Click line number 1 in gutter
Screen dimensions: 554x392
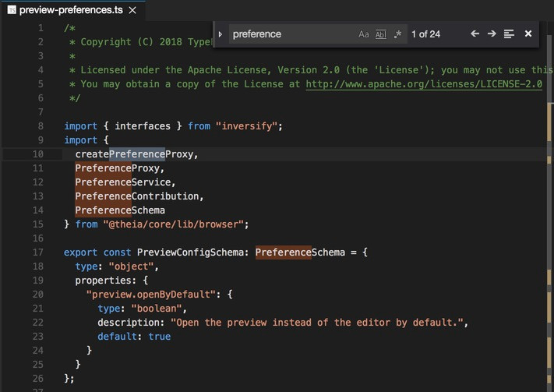pos(41,28)
